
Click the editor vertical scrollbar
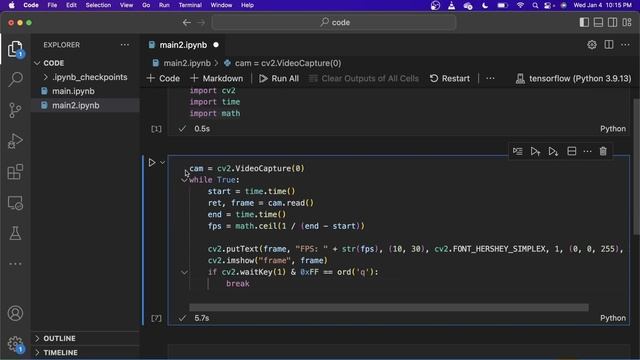(636, 167)
